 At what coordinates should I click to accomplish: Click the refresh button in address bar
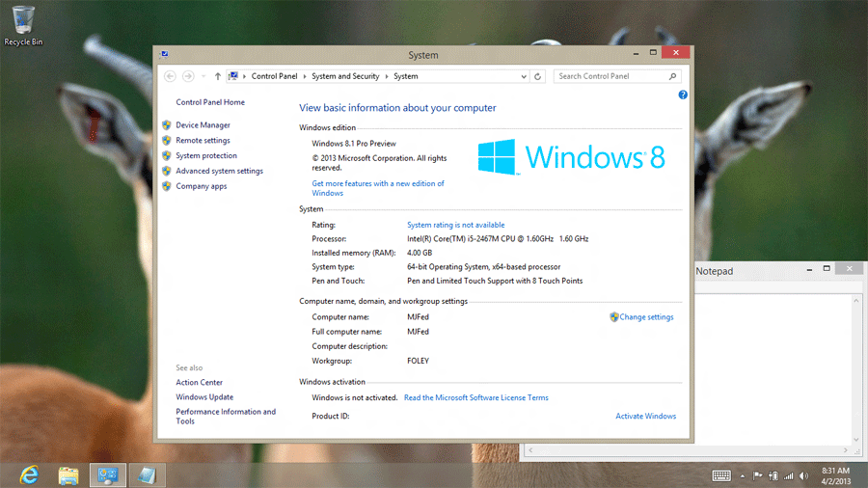pos(538,76)
